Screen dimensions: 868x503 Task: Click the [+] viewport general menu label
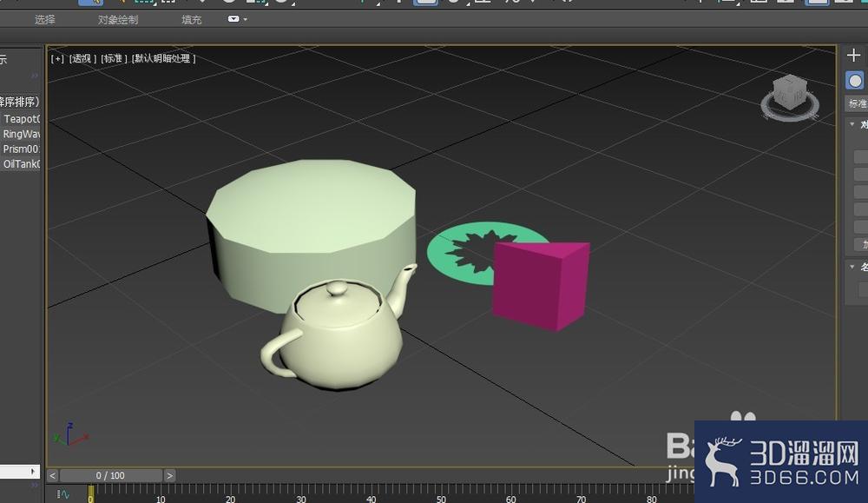(x=57, y=59)
